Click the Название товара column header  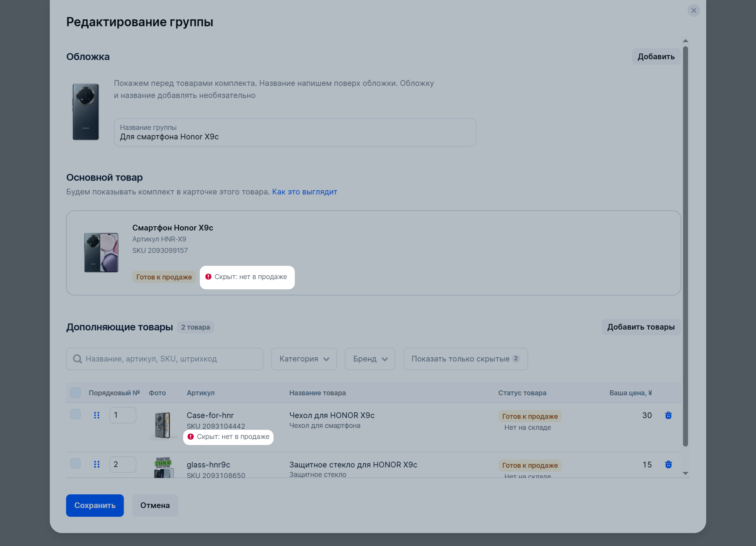pyautogui.click(x=318, y=393)
